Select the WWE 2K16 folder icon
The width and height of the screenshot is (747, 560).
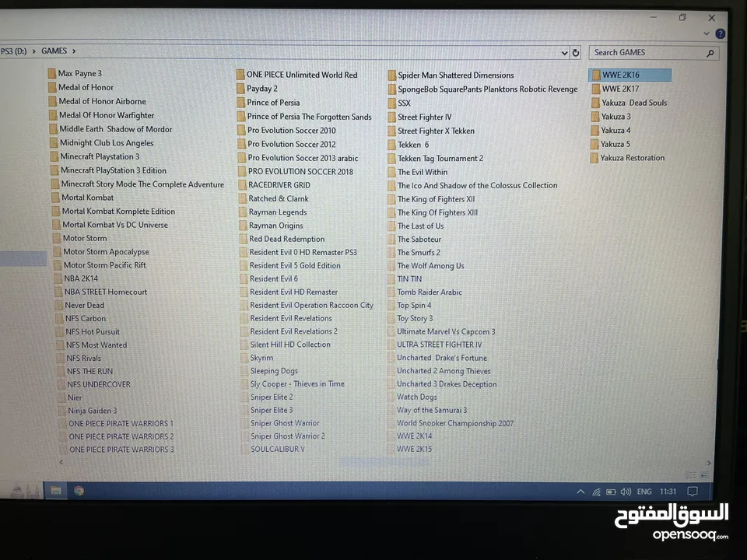click(x=595, y=75)
